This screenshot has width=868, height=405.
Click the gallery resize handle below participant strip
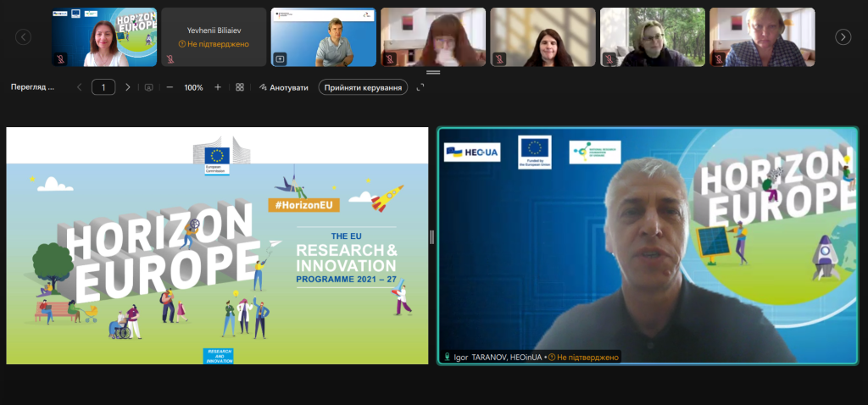tap(433, 72)
